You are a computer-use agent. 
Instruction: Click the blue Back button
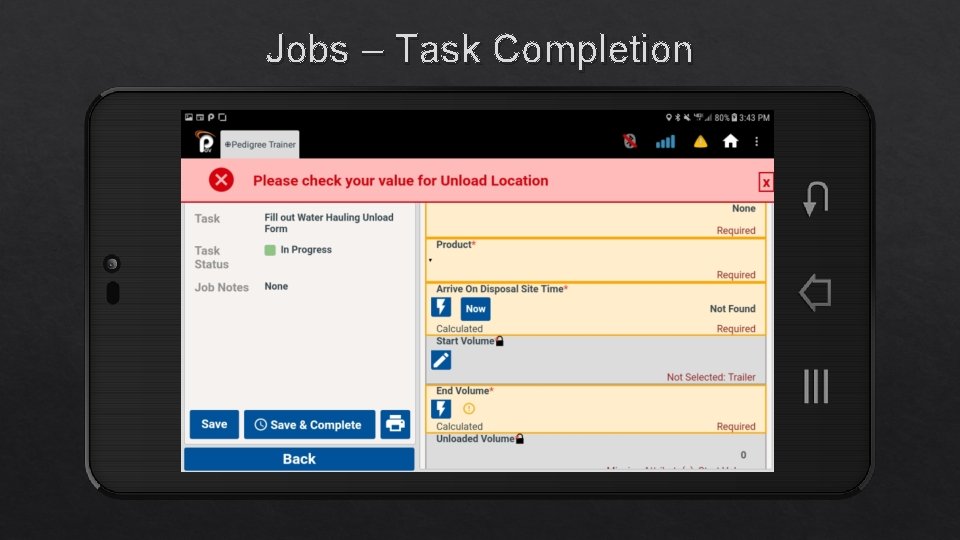(x=299, y=459)
